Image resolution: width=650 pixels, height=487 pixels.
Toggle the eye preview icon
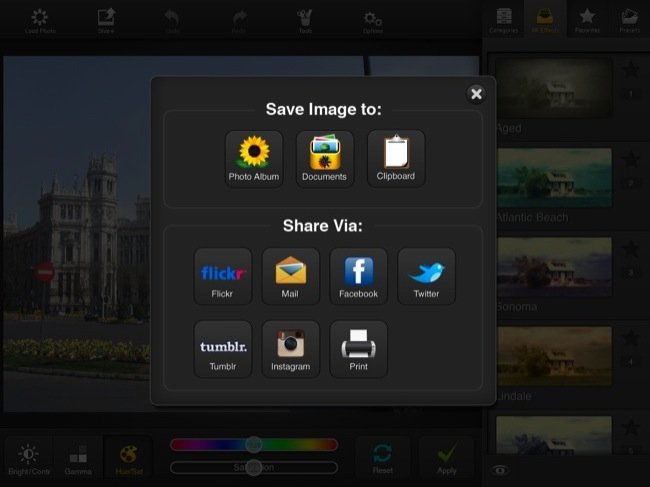click(500, 470)
